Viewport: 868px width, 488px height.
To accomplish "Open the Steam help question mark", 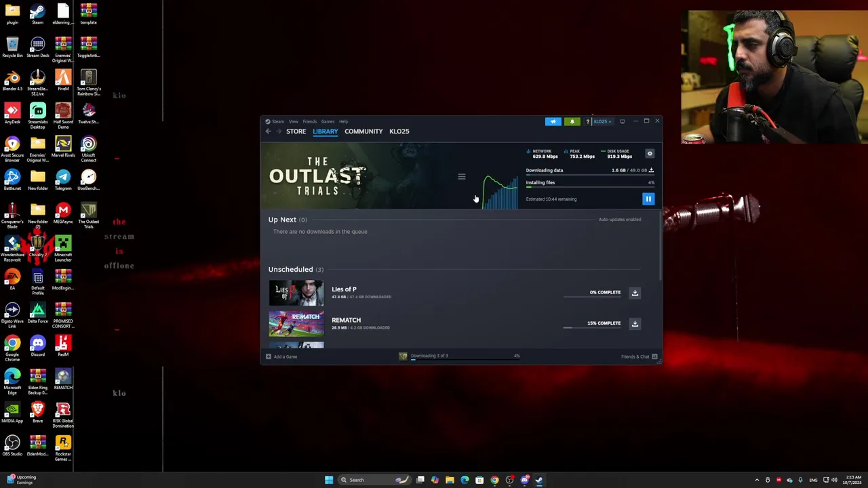I will tap(587, 121).
